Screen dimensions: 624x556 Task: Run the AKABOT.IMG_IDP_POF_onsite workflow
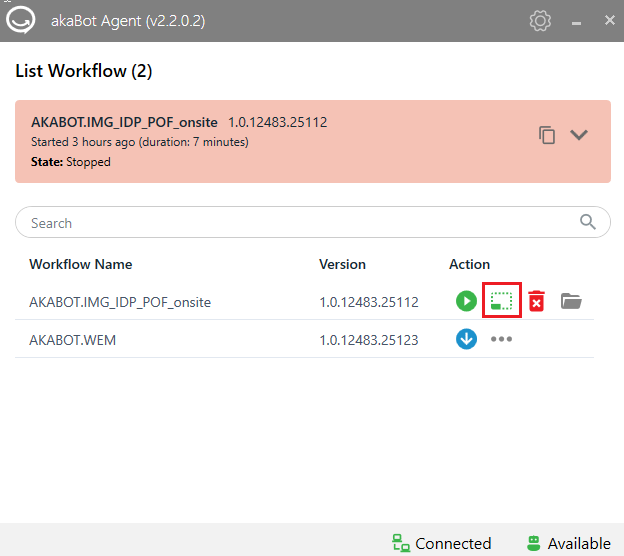[466, 301]
